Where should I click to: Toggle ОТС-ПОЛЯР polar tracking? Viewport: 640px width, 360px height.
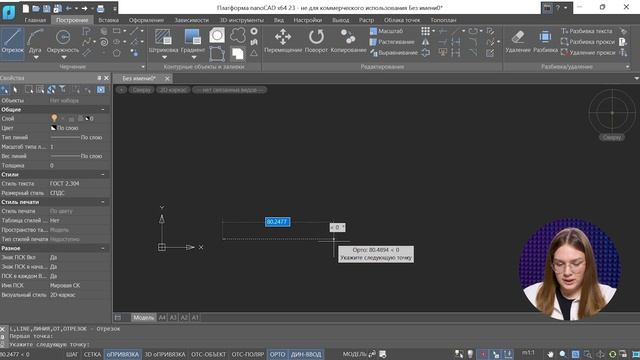248,354
